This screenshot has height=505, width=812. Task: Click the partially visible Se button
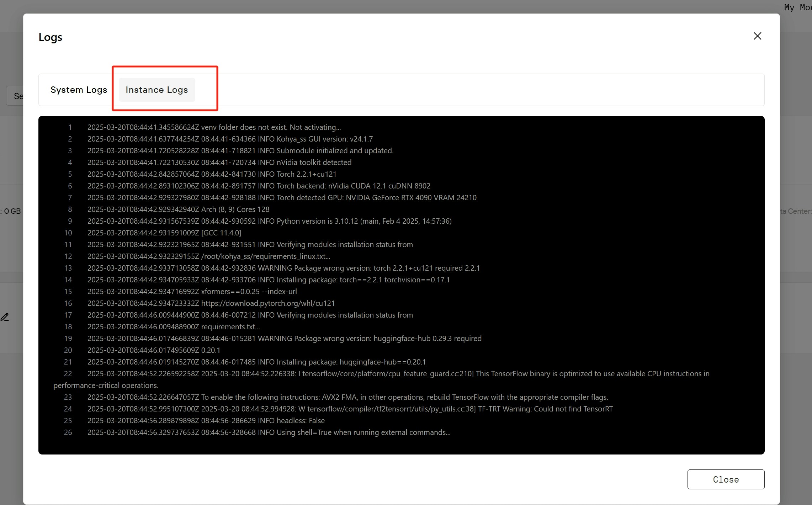pyautogui.click(x=16, y=96)
